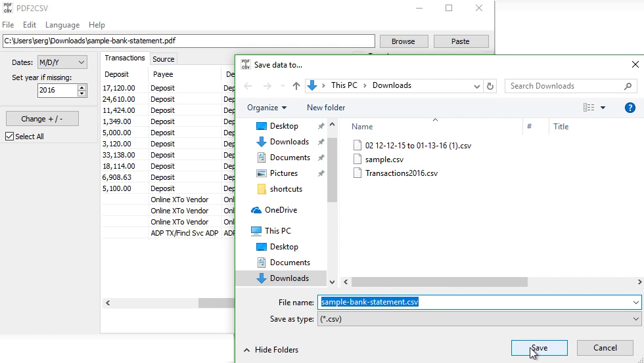Click blue Downloads arrow in address bar

(x=312, y=85)
